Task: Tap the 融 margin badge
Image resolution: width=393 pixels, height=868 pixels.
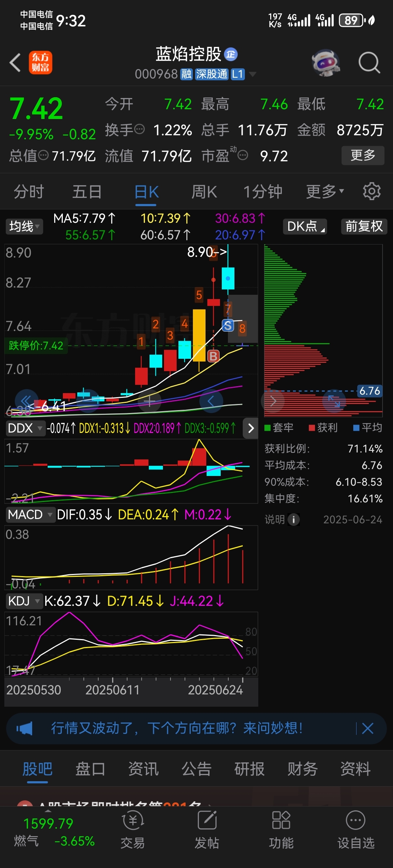Action: [x=186, y=74]
